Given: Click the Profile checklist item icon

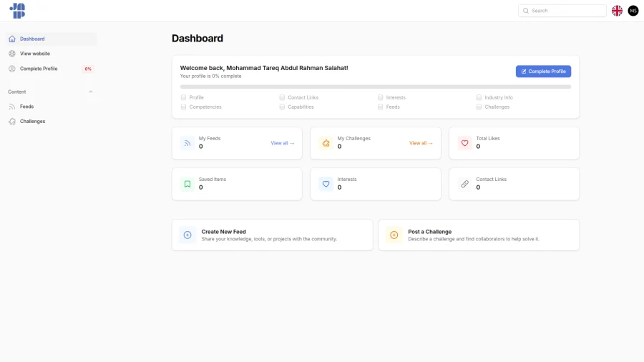Looking at the screenshot, I should 184,98.
